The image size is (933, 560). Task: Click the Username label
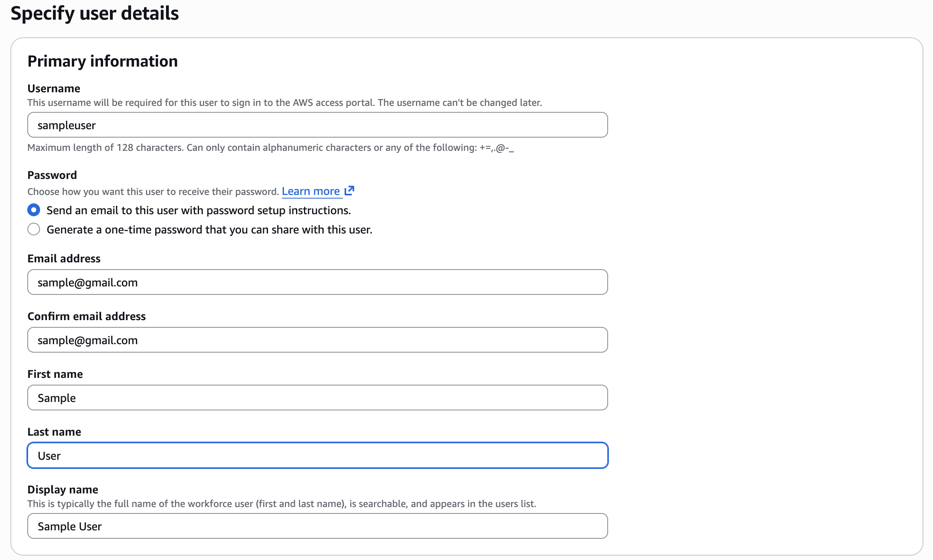tap(53, 88)
